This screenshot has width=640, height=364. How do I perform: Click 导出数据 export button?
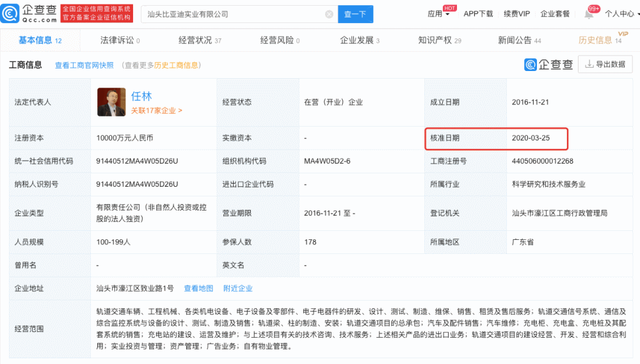pos(605,65)
